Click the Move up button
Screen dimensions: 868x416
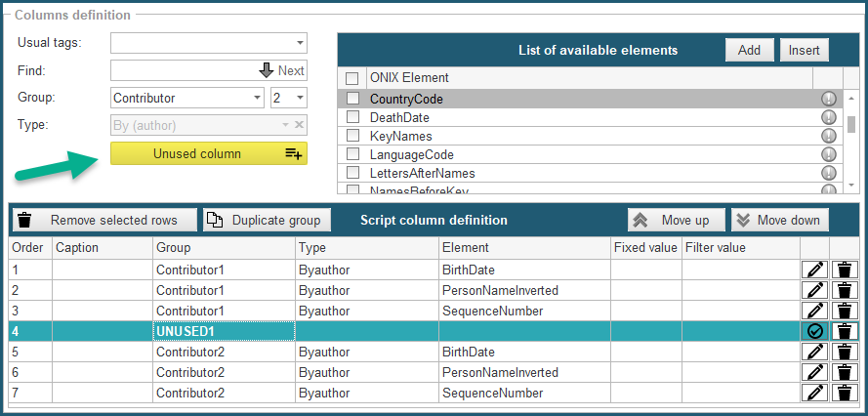pyautogui.click(x=676, y=220)
